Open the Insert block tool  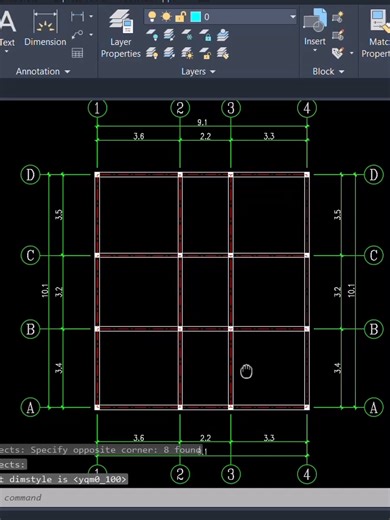click(315, 27)
